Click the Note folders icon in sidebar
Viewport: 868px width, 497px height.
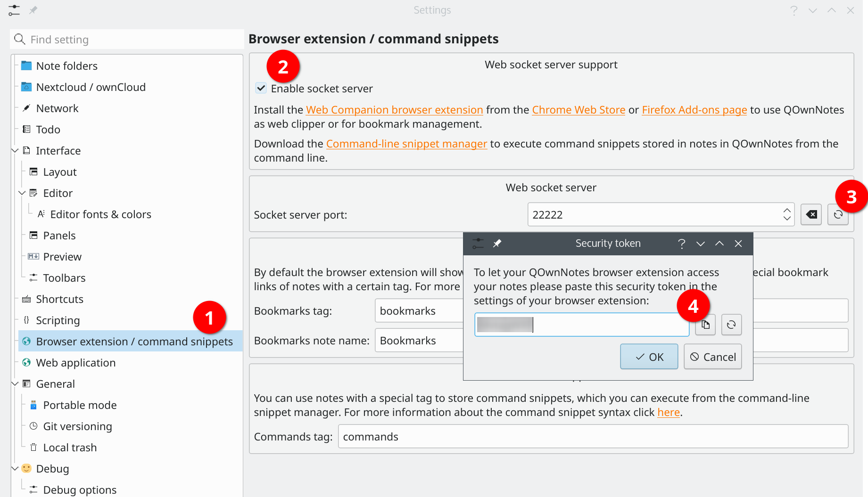pos(26,66)
